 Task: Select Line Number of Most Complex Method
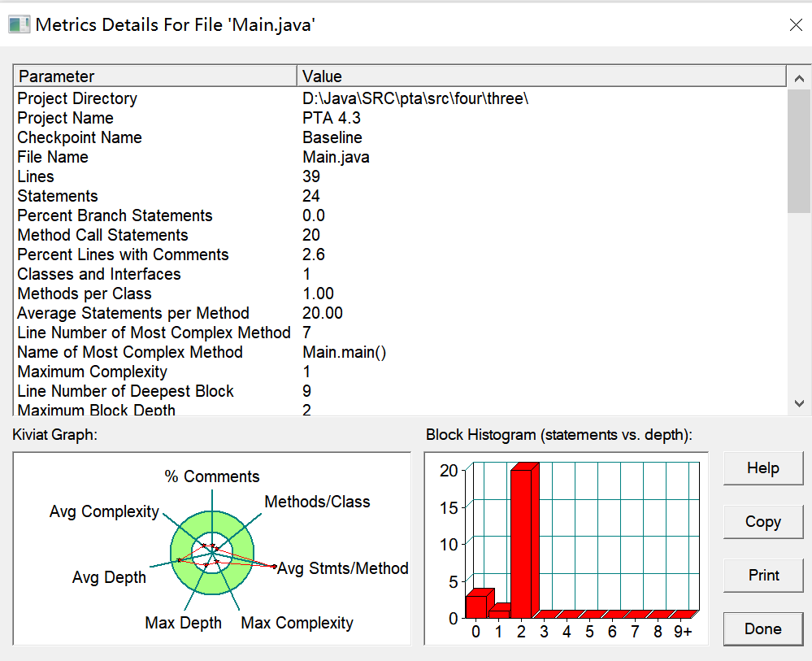coord(400,333)
